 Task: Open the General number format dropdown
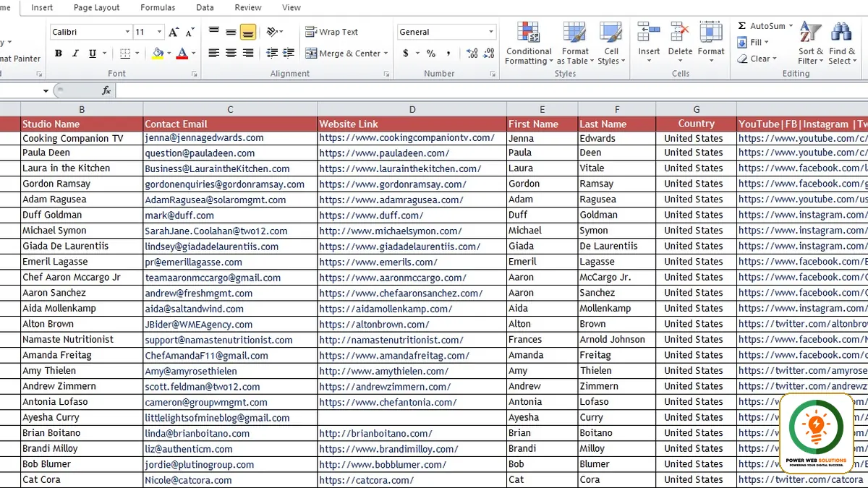pyautogui.click(x=491, y=32)
